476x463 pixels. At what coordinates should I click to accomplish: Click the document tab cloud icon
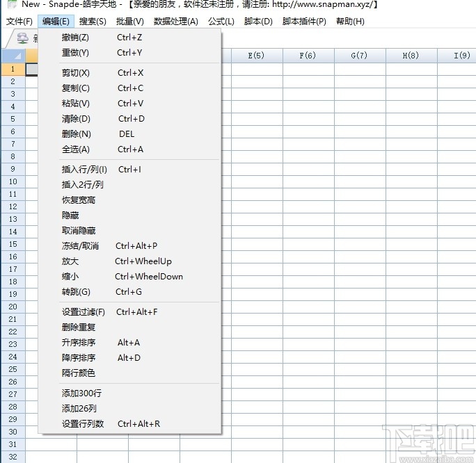pyautogui.click(x=23, y=38)
